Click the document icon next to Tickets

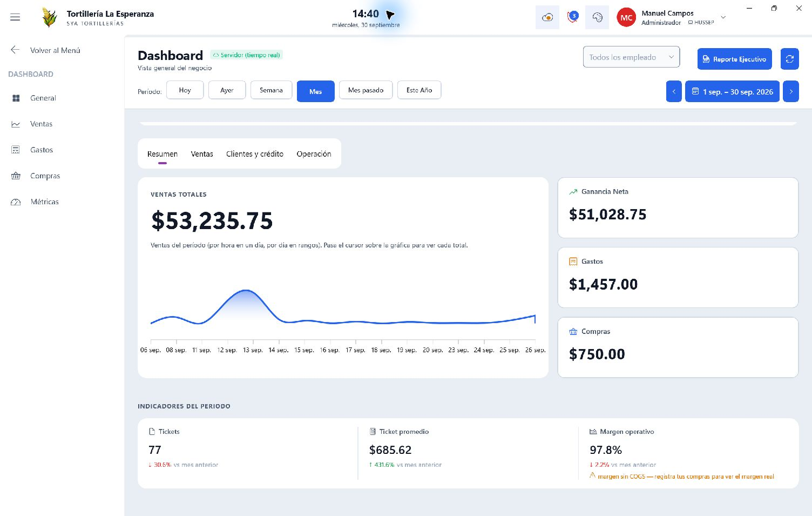[152, 432]
